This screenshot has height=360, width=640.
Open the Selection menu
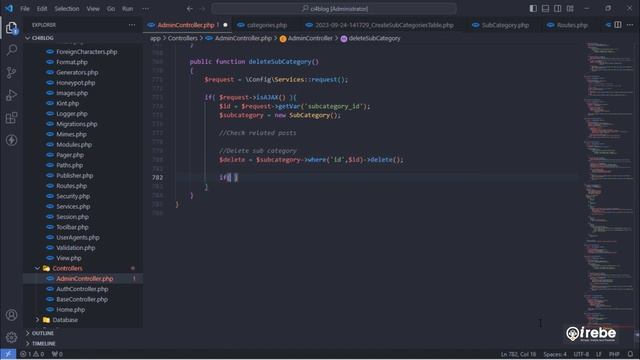coord(67,9)
